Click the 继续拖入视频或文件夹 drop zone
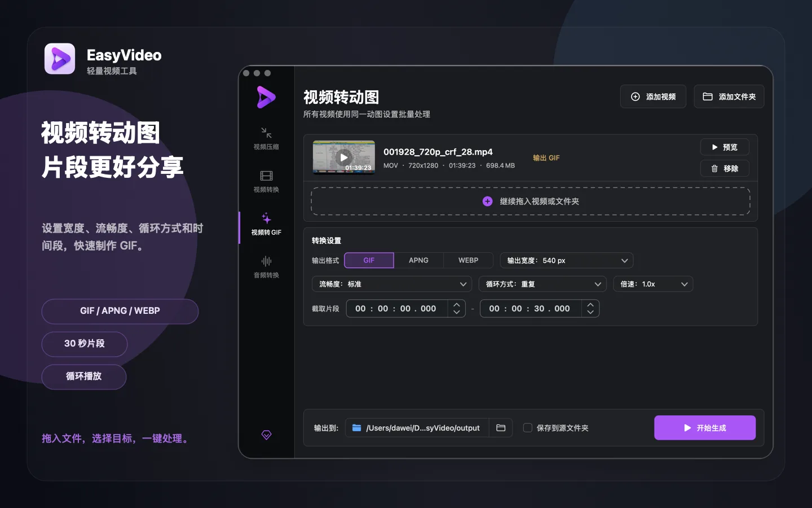Viewport: 812px width, 508px height. 531,202
